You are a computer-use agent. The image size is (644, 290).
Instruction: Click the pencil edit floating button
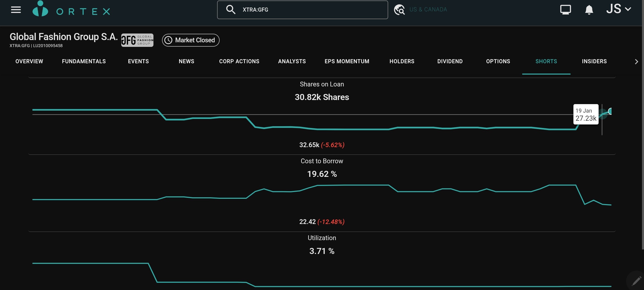(x=636, y=280)
